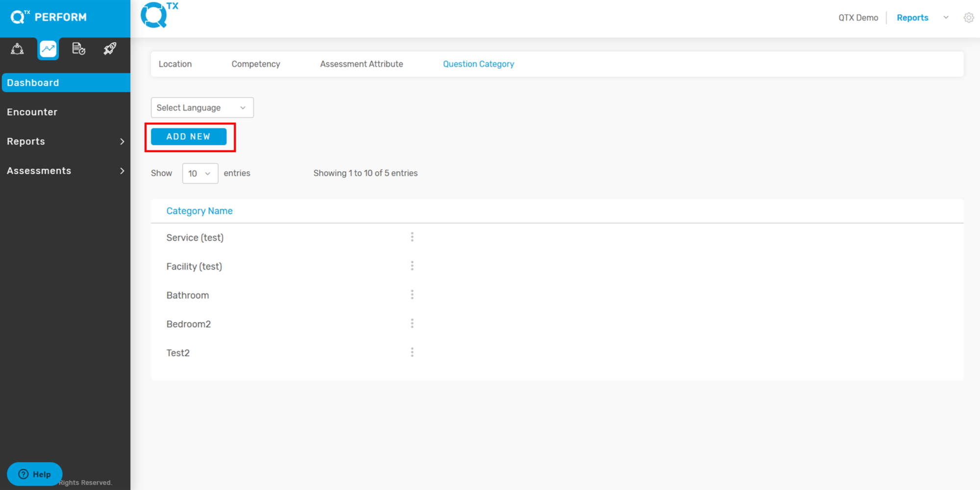Sort by the Category Name column header
980x490 pixels.
199,211
